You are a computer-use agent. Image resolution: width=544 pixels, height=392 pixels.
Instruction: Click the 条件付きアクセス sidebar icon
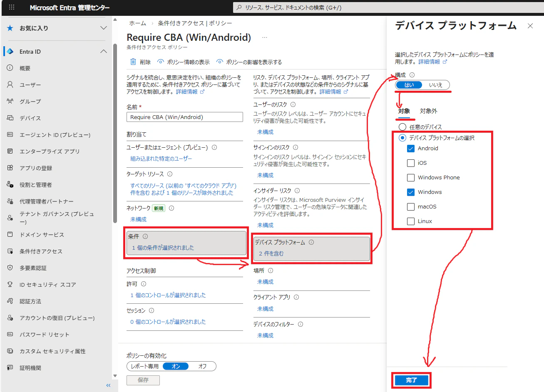pos(10,251)
